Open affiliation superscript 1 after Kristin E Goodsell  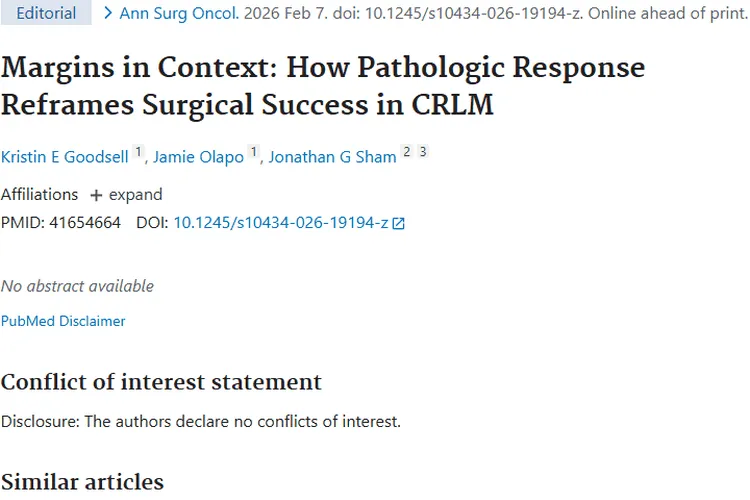click(x=139, y=152)
